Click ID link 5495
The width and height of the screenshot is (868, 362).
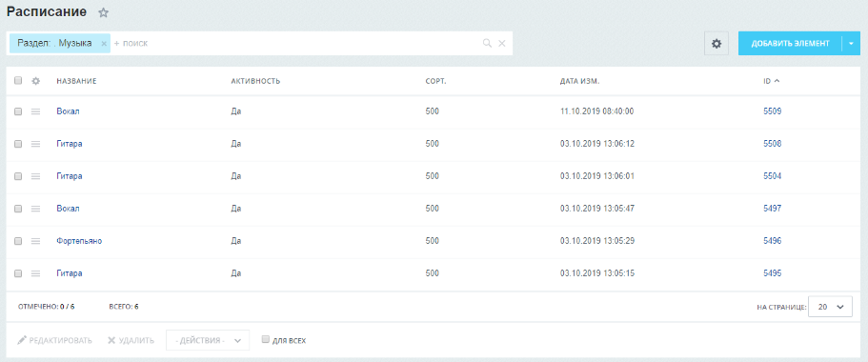pos(772,273)
